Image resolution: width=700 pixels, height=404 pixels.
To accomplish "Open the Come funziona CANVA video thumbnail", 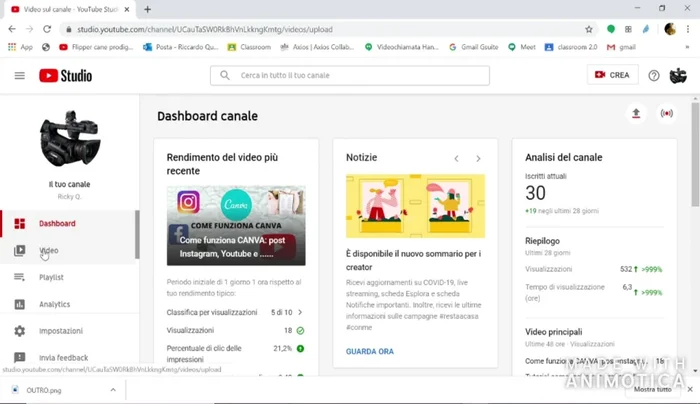I will 236,225.
